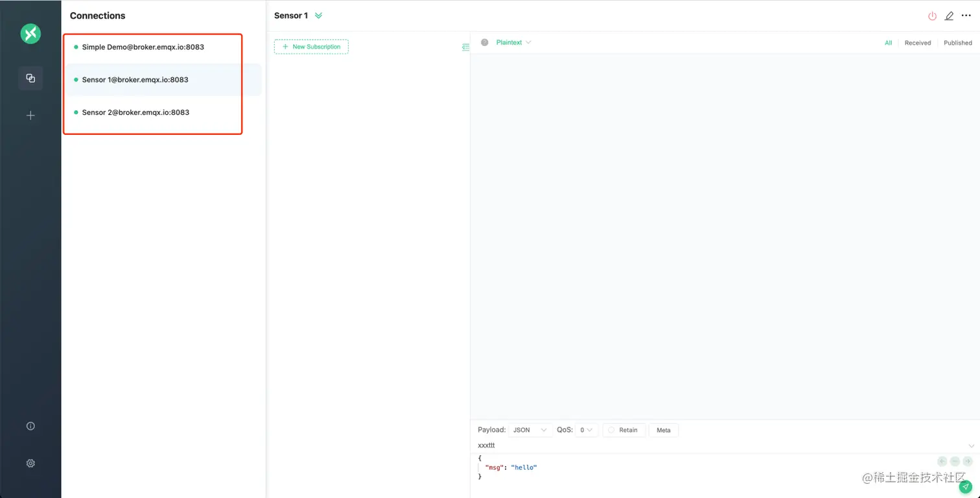The width and height of the screenshot is (980, 498).
Task: Disconnect Sensor 1 with power icon
Action: coord(932,16)
